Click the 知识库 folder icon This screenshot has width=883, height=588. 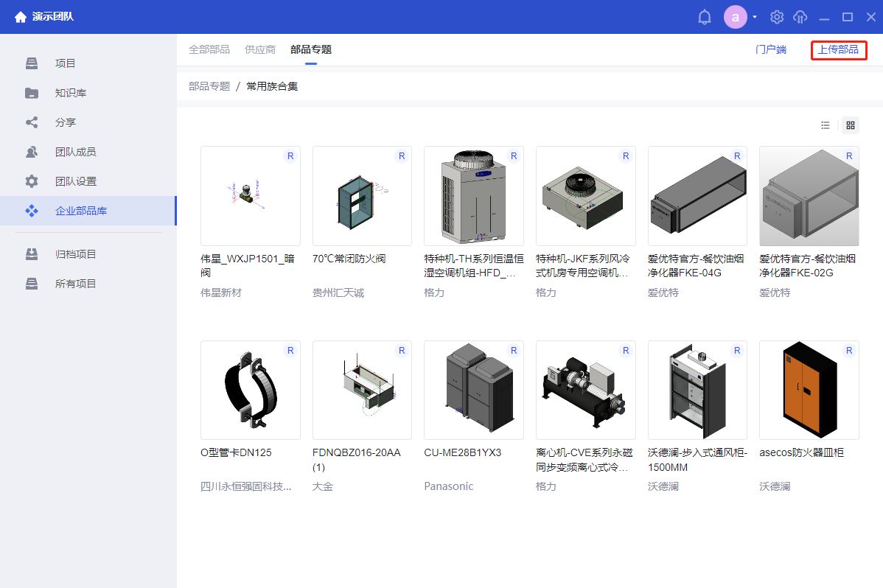[x=32, y=93]
